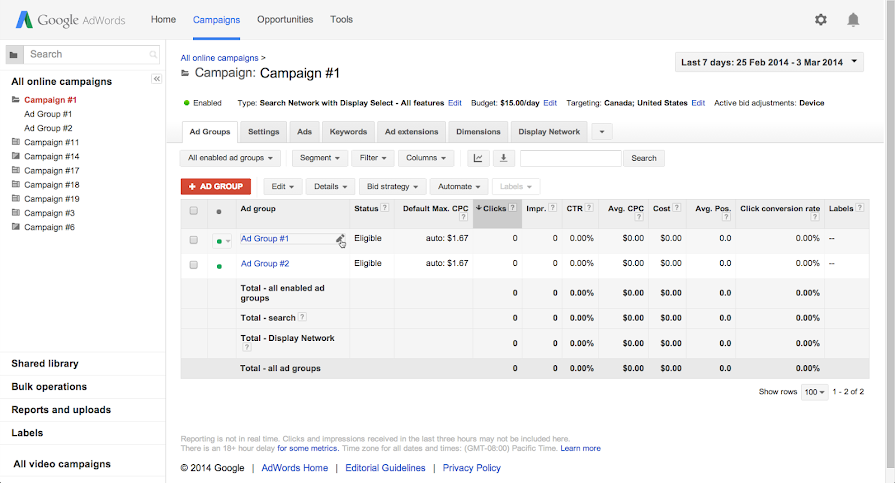Screen dimensions: 895x483
Task: Open the settings gear menu
Action: point(821,19)
